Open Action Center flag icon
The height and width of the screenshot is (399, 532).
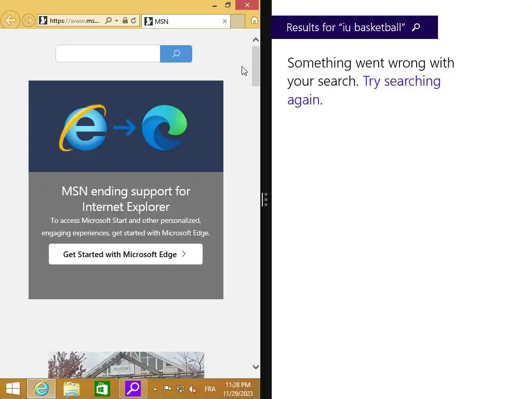167,389
